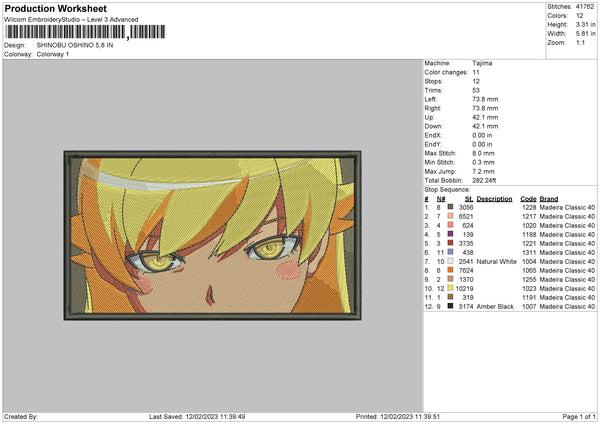
Task: Click the Trims value 53
Action: click(476, 90)
